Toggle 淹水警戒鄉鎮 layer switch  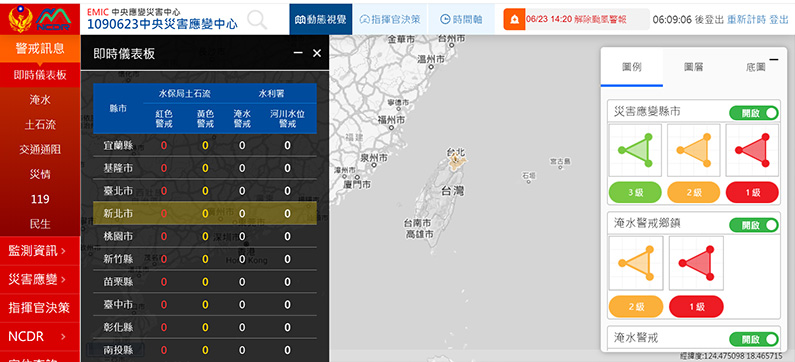(x=753, y=225)
